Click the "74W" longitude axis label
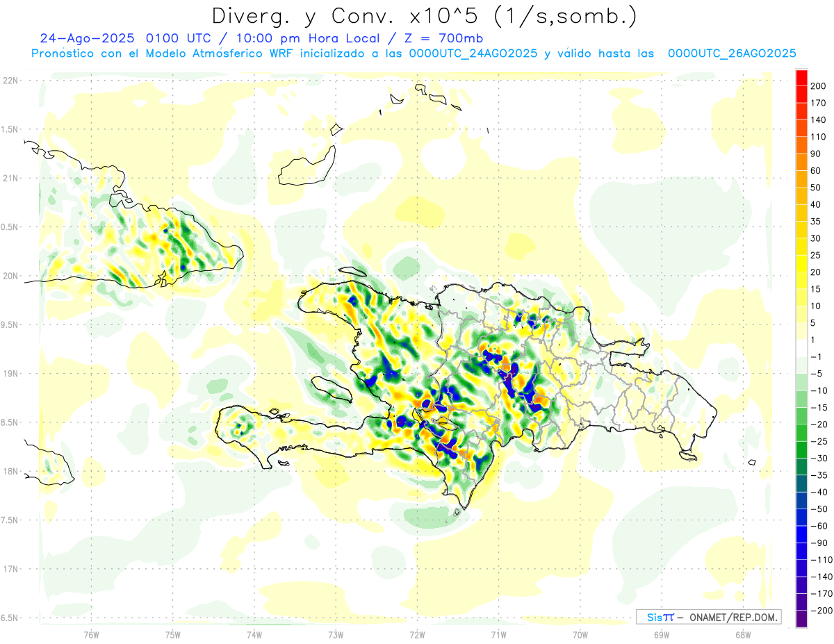834x644 pixels. (254, 634)
